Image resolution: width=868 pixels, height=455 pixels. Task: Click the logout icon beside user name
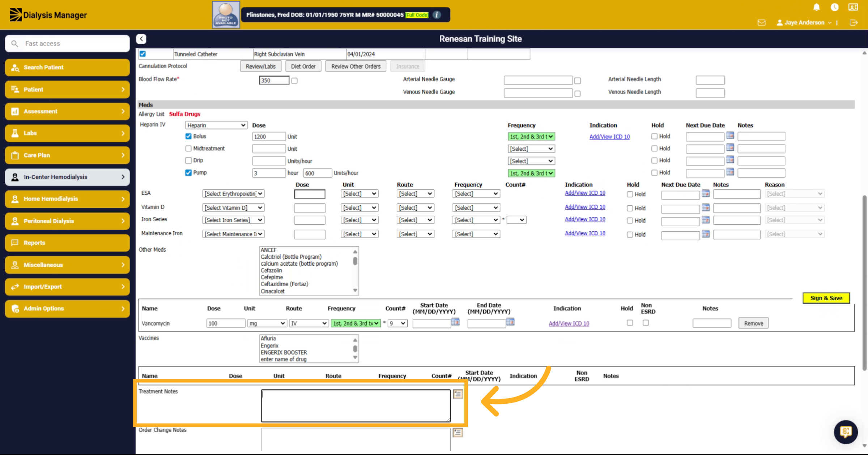pos(854,22)
